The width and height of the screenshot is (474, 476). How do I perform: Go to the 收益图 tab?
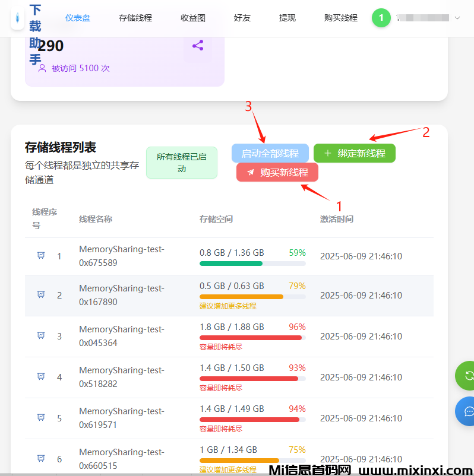coord(193,18)
